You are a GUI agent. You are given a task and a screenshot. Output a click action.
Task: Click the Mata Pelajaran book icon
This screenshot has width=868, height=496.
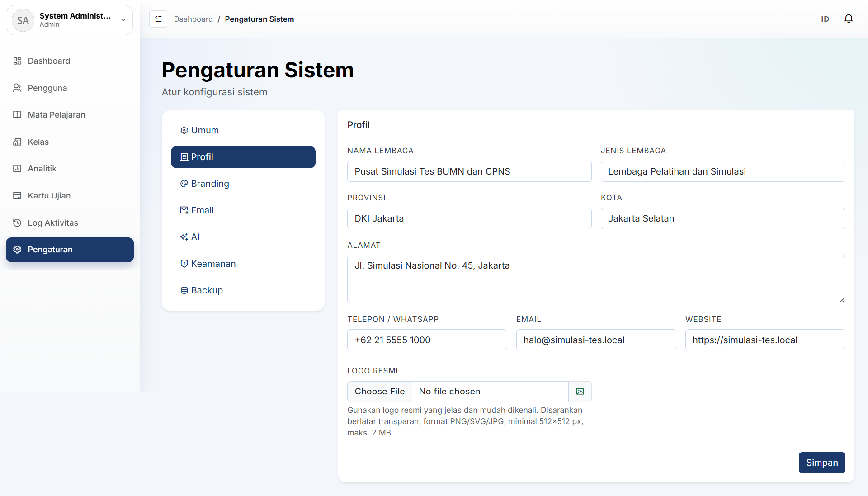17,114
